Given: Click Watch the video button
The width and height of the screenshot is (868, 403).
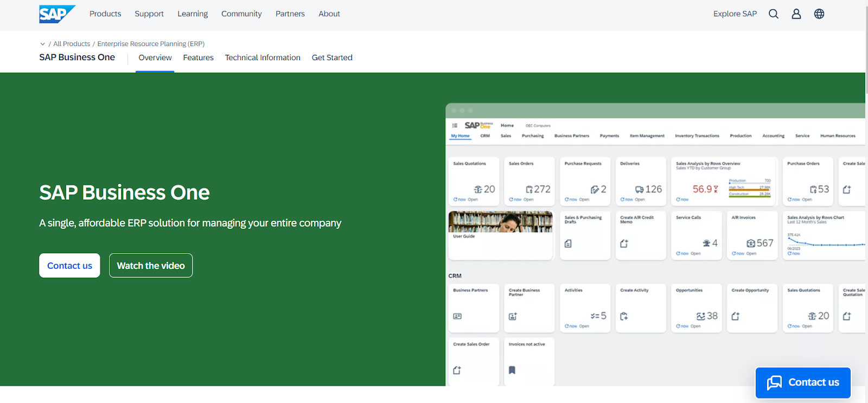Looking at the screenshot, I should [x=151, y=266].
